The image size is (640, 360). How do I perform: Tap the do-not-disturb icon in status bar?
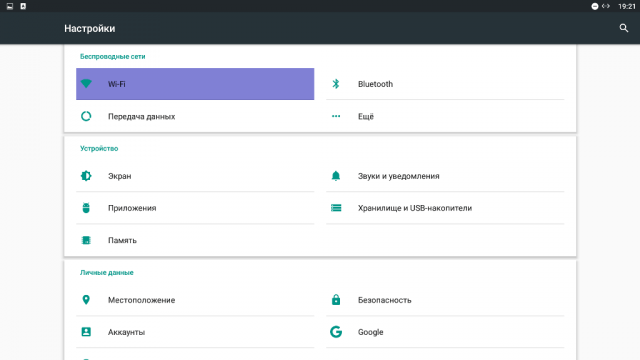(595, 6)
